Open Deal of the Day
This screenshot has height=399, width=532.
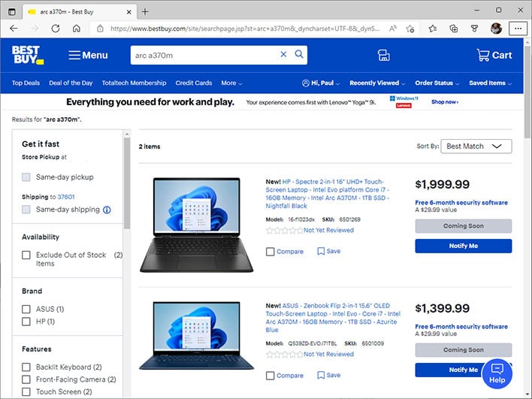tap(71, 83)
